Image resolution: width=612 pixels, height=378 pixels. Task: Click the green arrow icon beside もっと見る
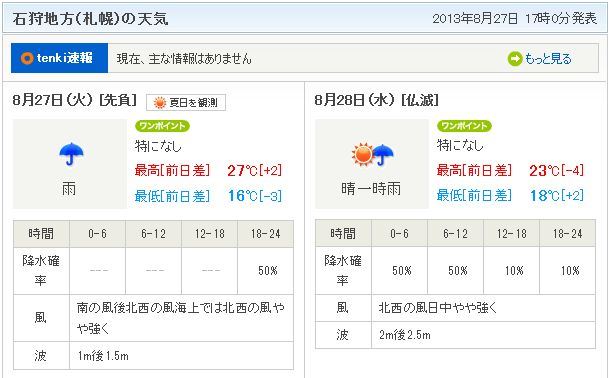pyautogui.click(x=515, y=59)
